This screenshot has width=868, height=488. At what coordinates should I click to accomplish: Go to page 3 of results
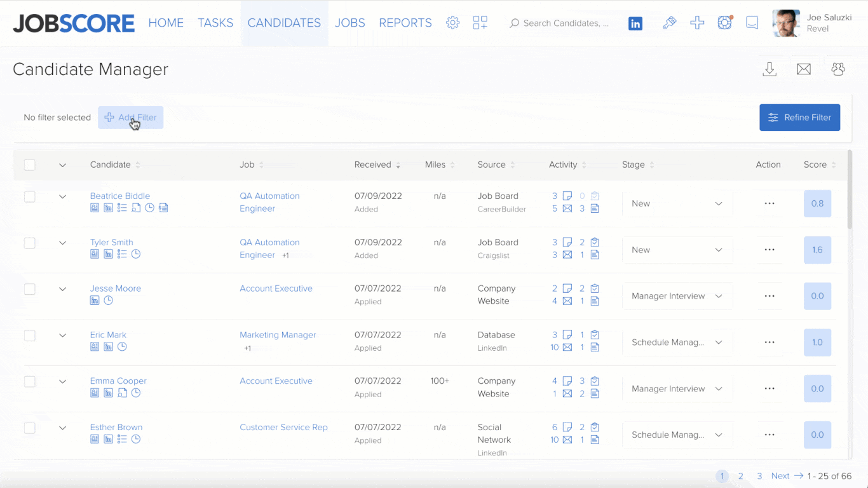click(x=759, y=476)
